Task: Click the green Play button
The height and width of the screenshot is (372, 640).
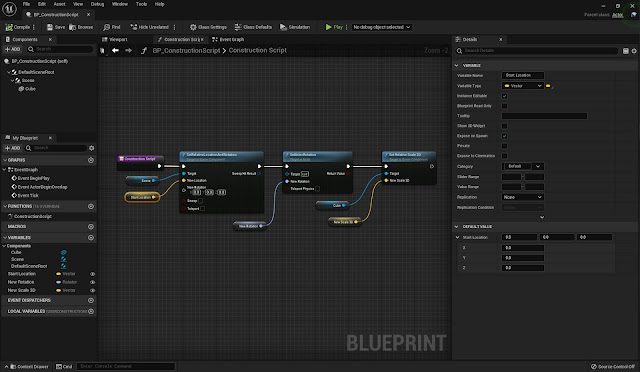Action: click(334, 27)
